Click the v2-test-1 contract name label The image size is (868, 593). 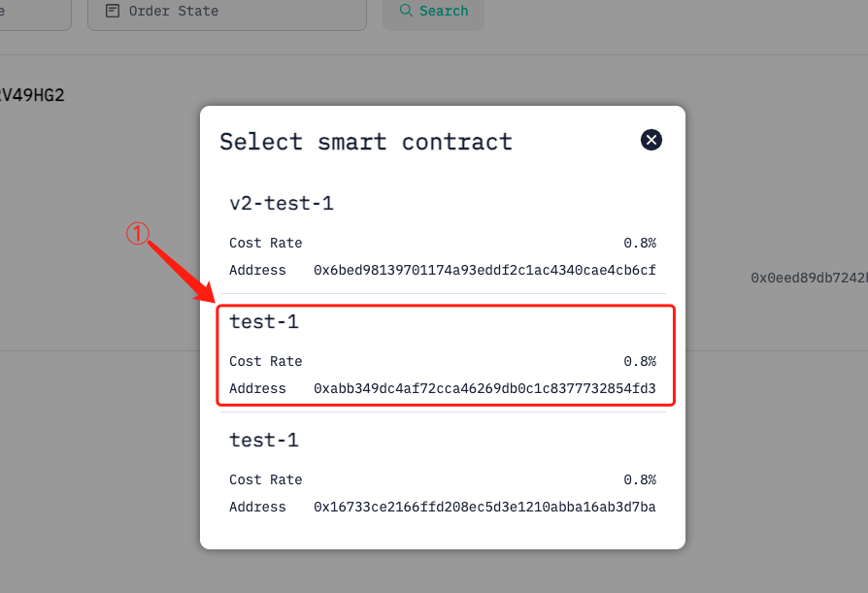coord(281,203)
